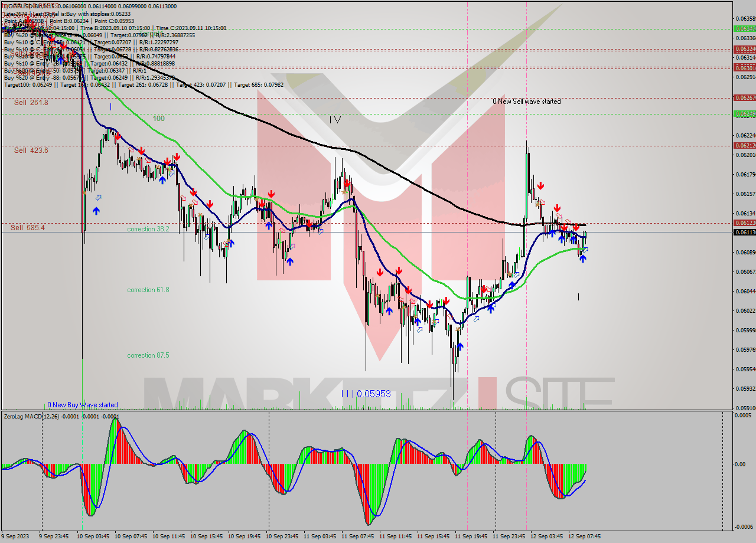The image size is (756, 543).
Task: Click the 'Sell 423.6' level label
Action: coord(31,151)
